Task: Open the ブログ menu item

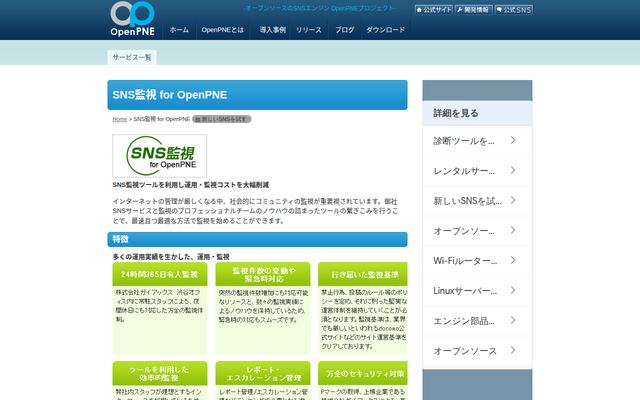Action: (345, 30)
